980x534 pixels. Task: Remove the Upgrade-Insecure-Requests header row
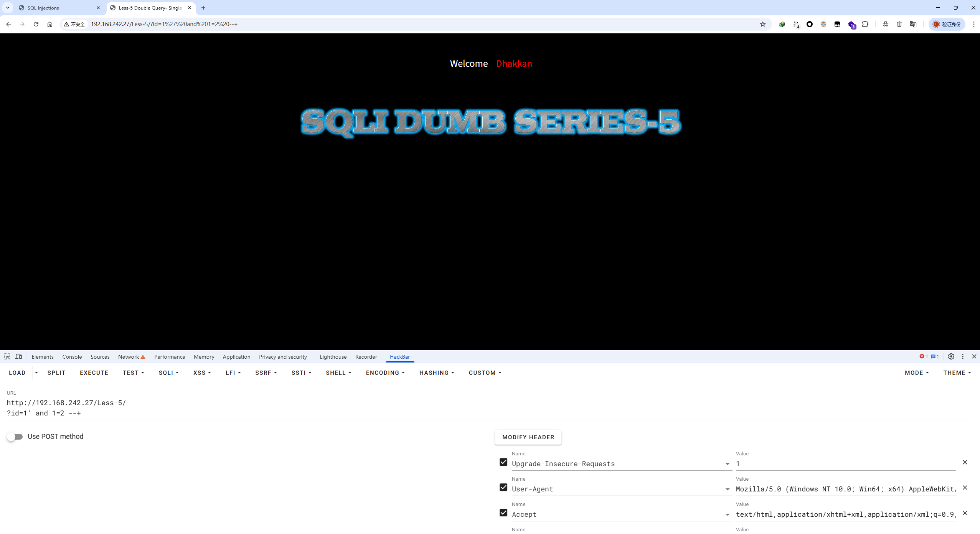coord(965,462)
